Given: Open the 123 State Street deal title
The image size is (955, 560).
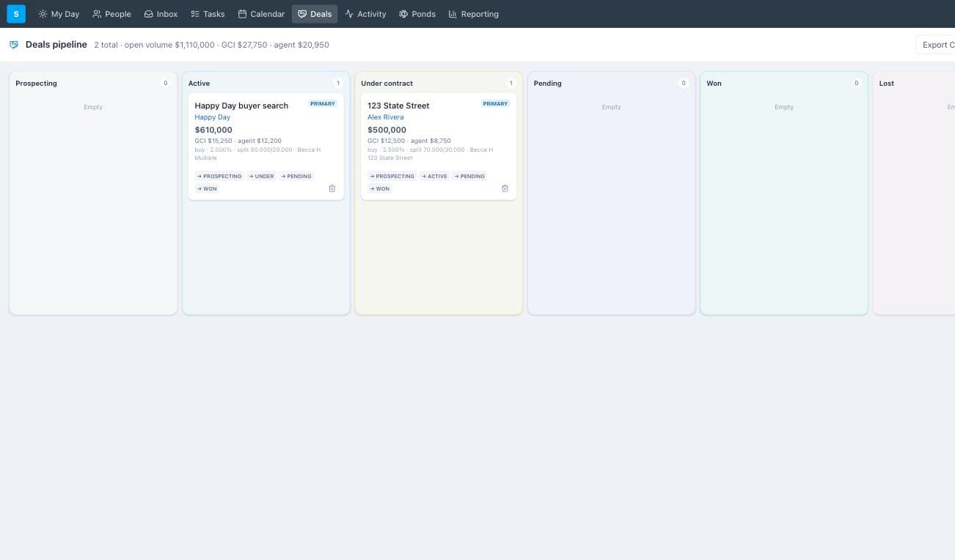Looking at the screenshot, I should pos(398,106).
